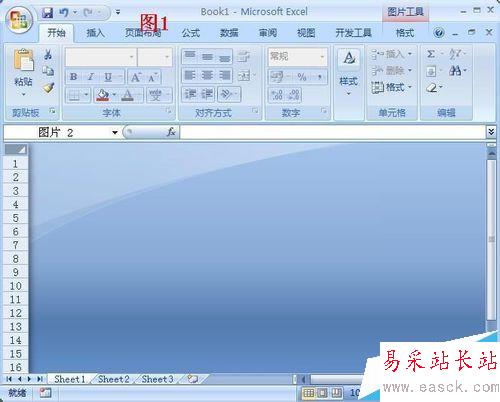Click the AutoSum sigma icon

coord(431,54)
